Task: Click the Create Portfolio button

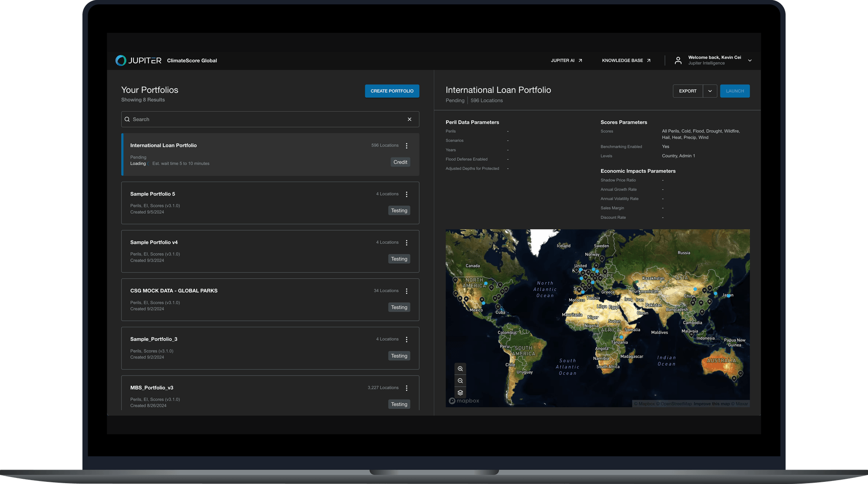Action: (392, 91)
